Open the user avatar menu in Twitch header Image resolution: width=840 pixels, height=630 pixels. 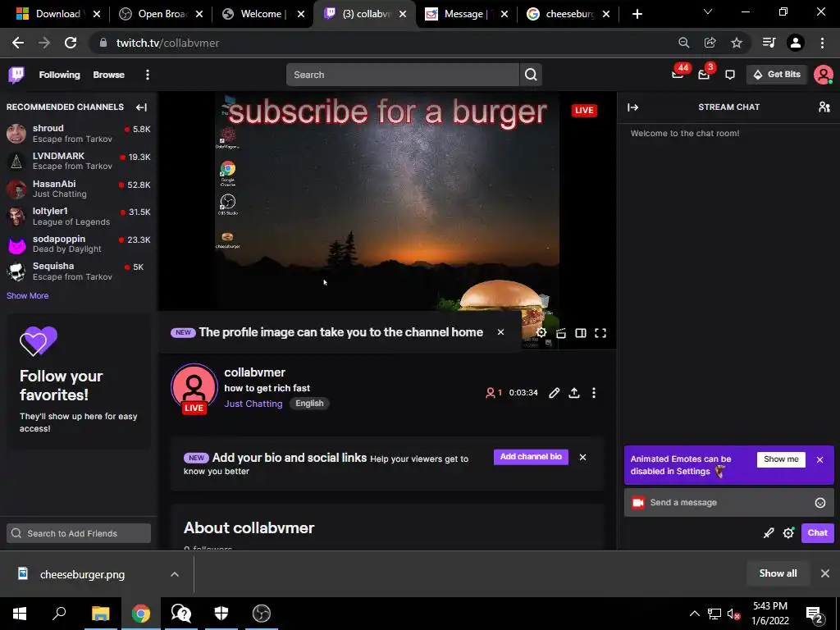click(x=823, y=75)
